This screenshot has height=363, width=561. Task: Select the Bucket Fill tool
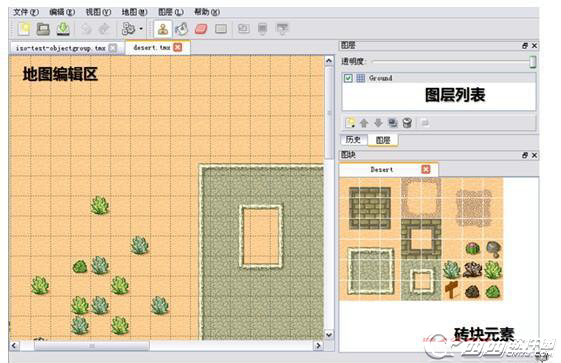pos(182,29)
